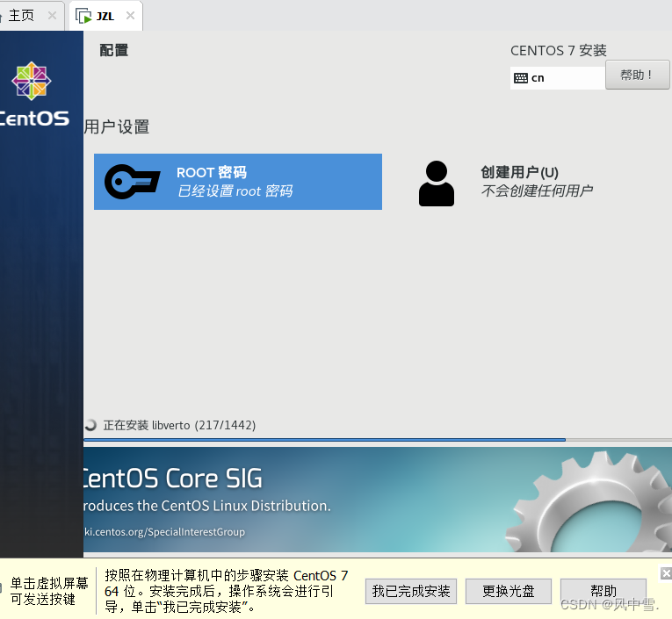Click 帮助 button in bottom hint bar
The image size is (672, 619).
(x=603, y=591)
